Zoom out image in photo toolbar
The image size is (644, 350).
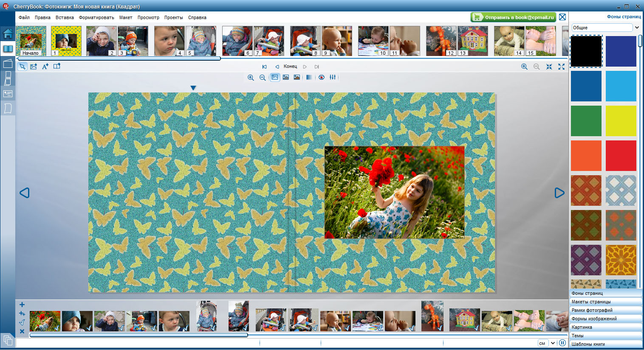(x=263, y=77)
